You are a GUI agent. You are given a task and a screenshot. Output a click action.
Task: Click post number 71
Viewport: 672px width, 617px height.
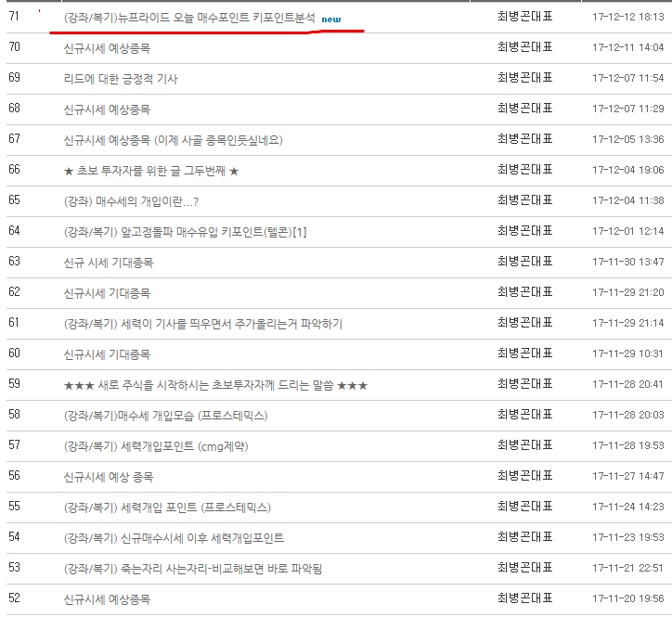(x=14, y=17)
